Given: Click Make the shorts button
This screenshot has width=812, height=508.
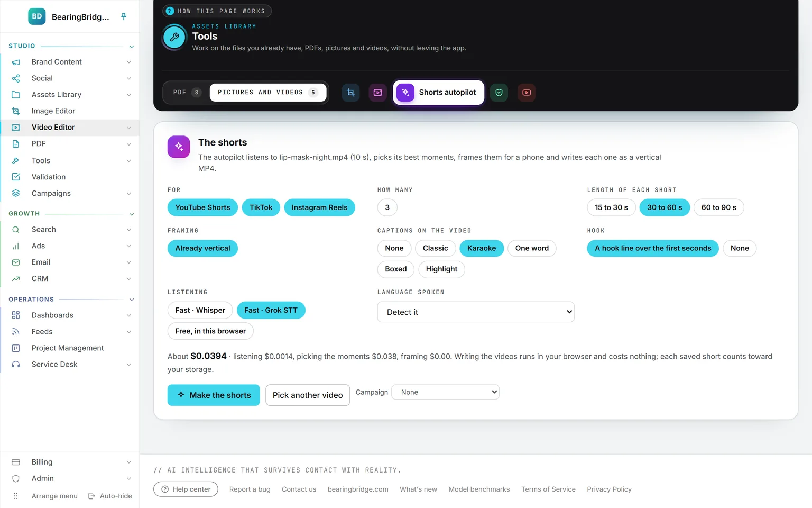Looking at the screenshot, I should pos(214,395).
